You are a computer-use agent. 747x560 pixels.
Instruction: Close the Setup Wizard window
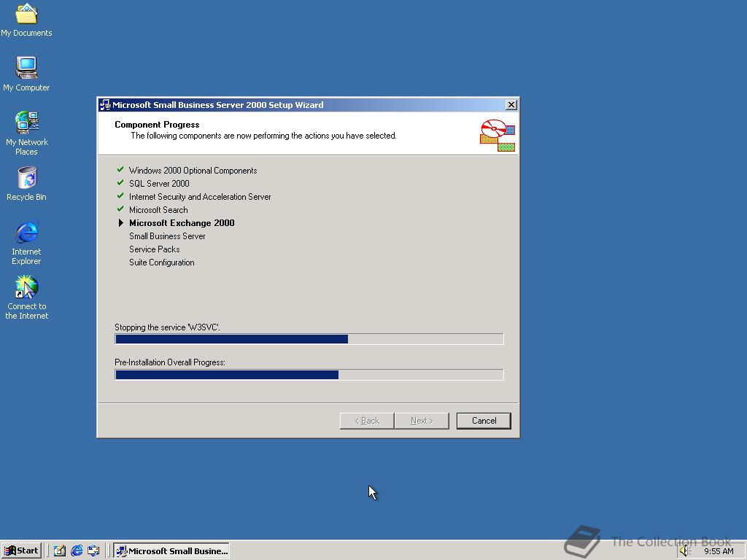point(511,105)
